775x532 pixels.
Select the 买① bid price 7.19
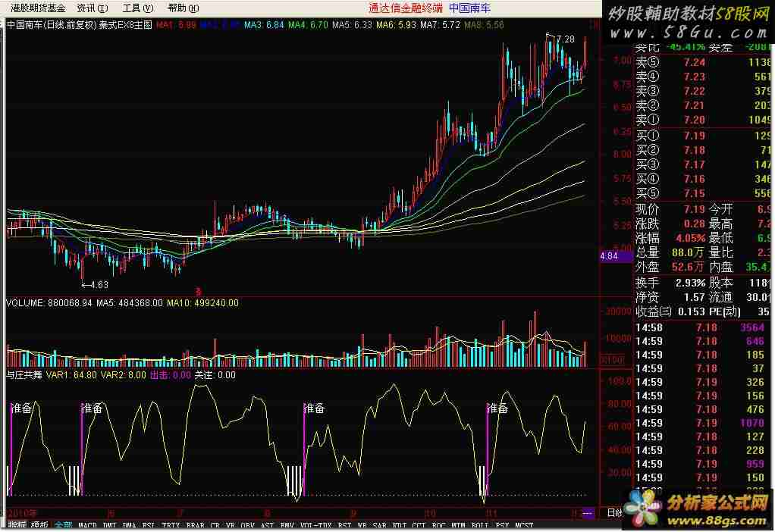point(695,136)
